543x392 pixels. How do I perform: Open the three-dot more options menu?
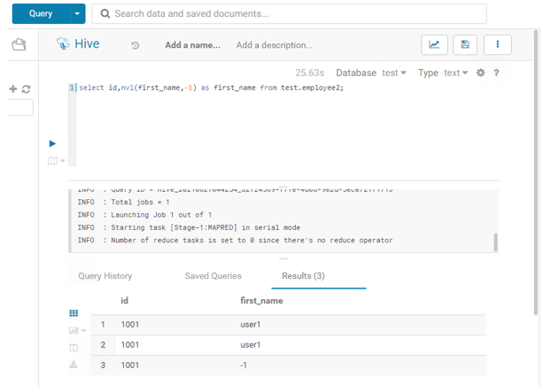click(497, 45)
